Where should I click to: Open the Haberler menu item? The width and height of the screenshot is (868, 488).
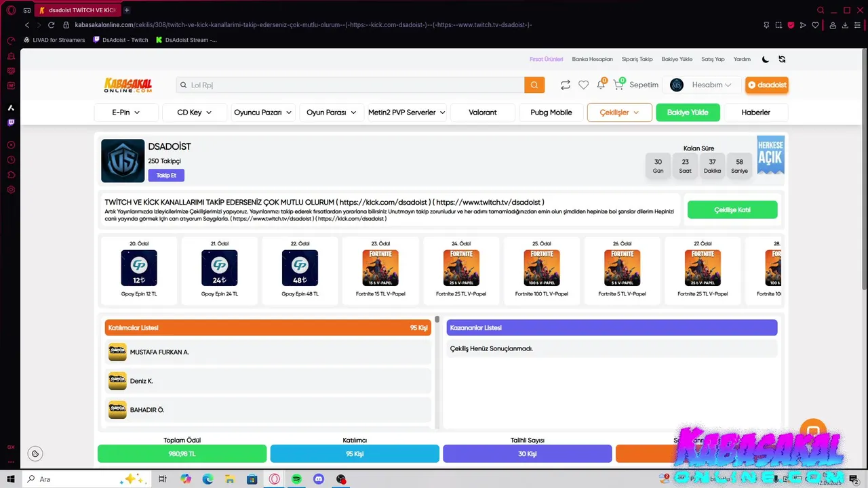[x=755, y=113]
